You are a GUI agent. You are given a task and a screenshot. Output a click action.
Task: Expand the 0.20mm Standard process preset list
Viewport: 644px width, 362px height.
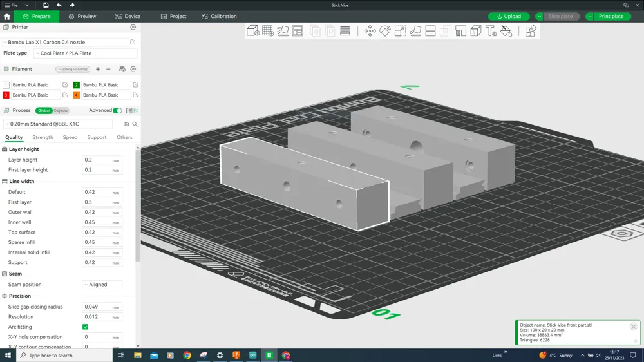point(59,124)
